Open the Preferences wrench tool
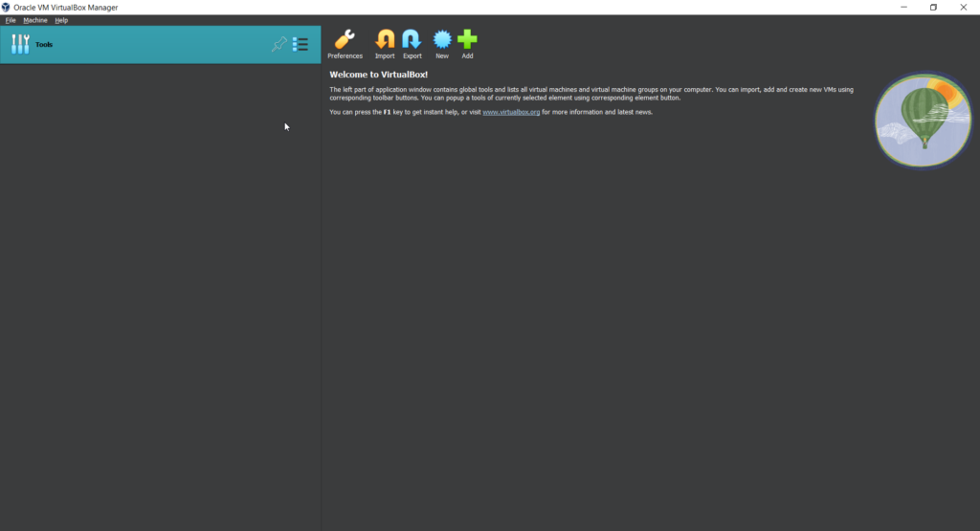The image size is (980, 531). [x=345, y=44]
